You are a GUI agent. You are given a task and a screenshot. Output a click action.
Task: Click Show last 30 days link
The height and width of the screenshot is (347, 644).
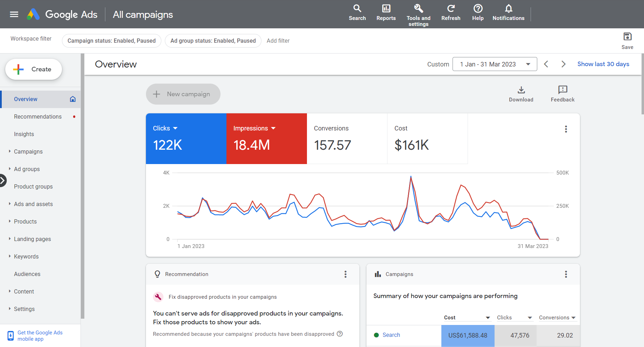coord(603,64)
